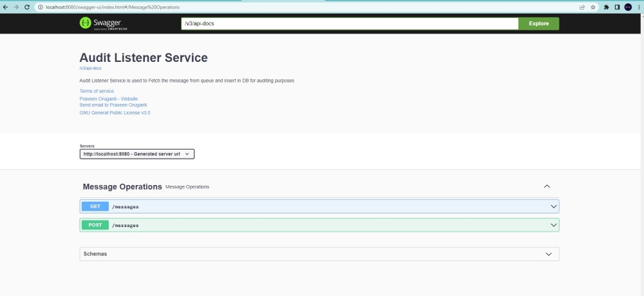Open the Terms of service link
The width and height of the screenshot is (644, 296).
point(97,92)
